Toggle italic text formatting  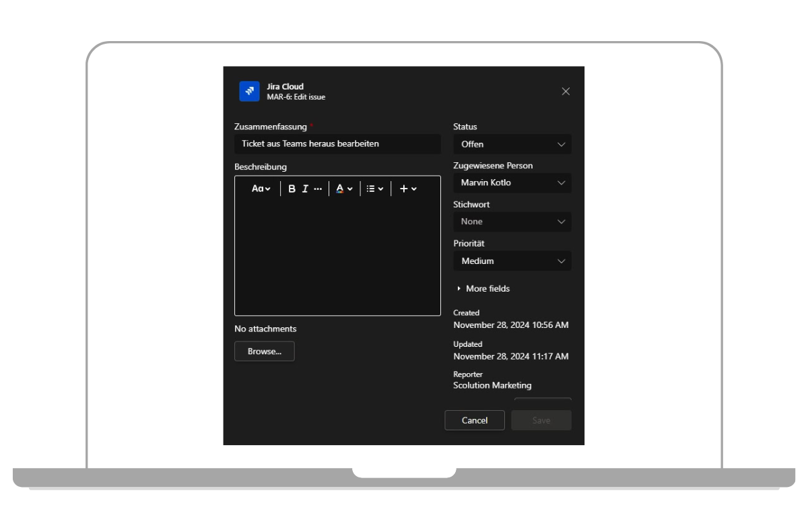pyautogui.click(x=304, y=189)
